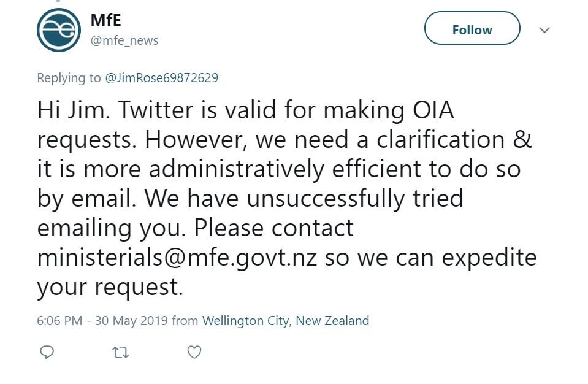Image resolution: width=588 pixels, height=384 pixels.
Task: Click 'Please contact' text in the tweet
Action: pyautogui.click(x=273, y=228)
